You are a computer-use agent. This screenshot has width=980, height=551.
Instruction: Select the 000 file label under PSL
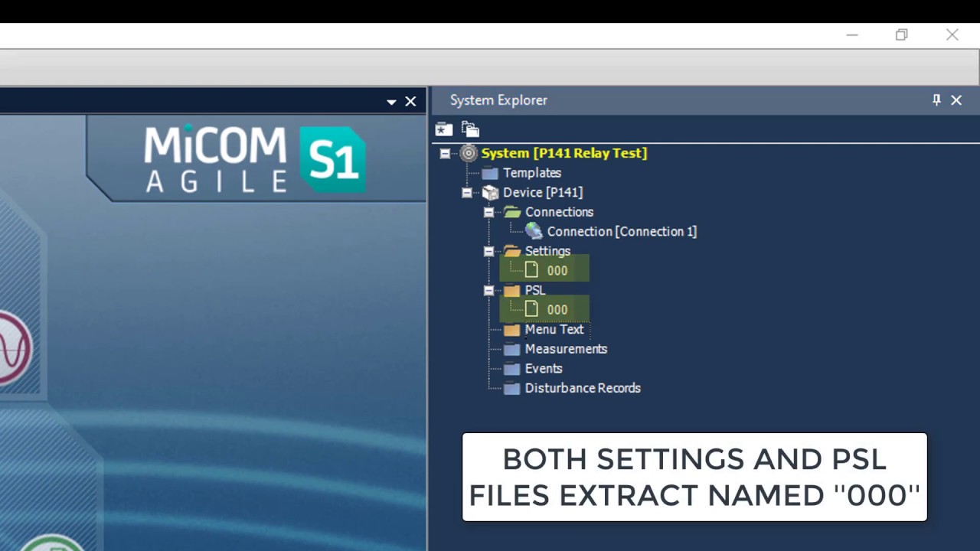point(557,310)
